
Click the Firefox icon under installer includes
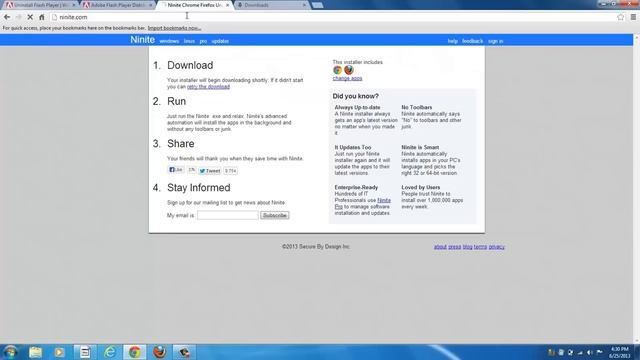(x=349, y=70)
